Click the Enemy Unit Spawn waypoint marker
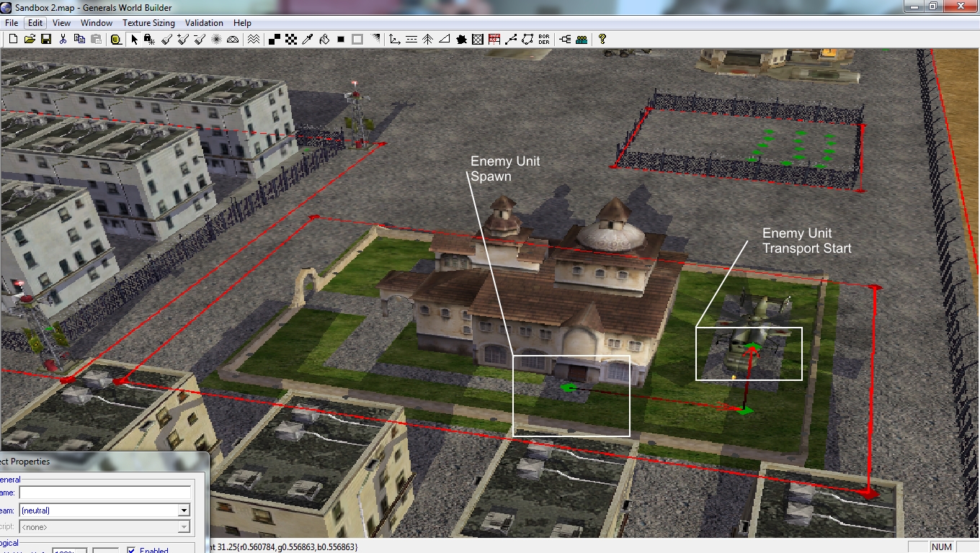Screen dimensions: 980x553 click(569, 388)
